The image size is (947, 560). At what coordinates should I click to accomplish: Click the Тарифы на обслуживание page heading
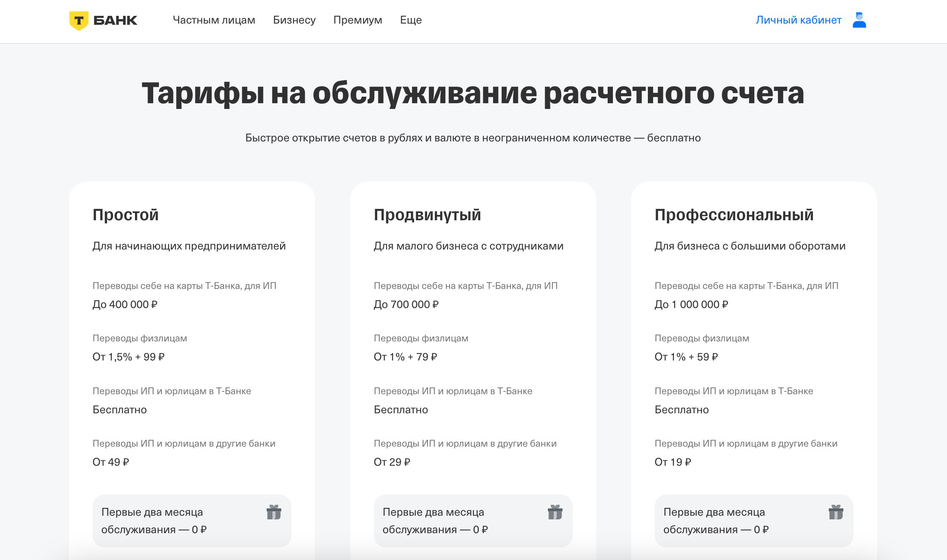coord(473,93)
